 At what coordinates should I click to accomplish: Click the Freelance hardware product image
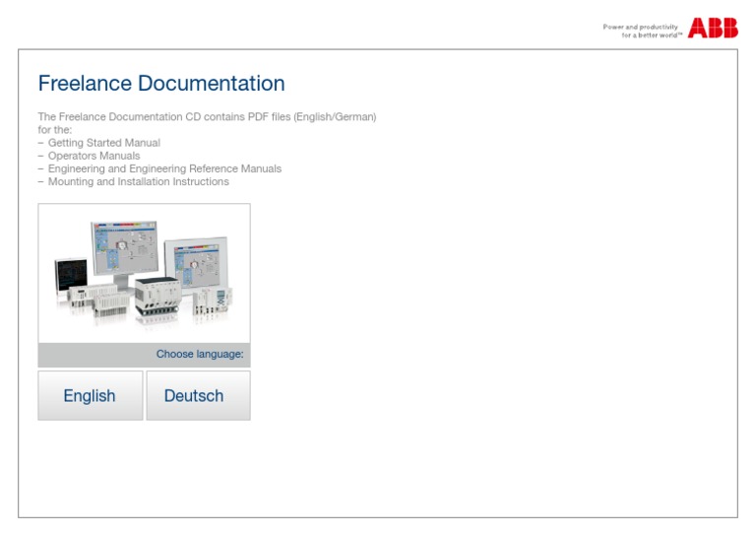click(144, 274)
